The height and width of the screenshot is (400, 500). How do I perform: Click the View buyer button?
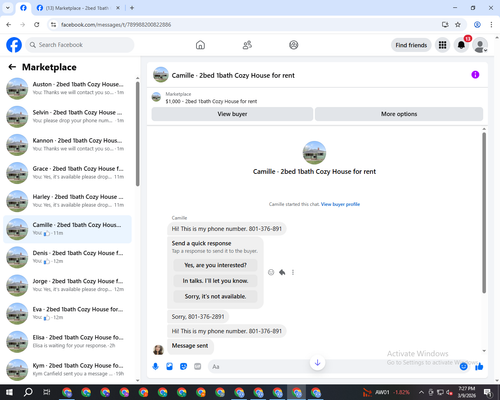click(232, 114)
